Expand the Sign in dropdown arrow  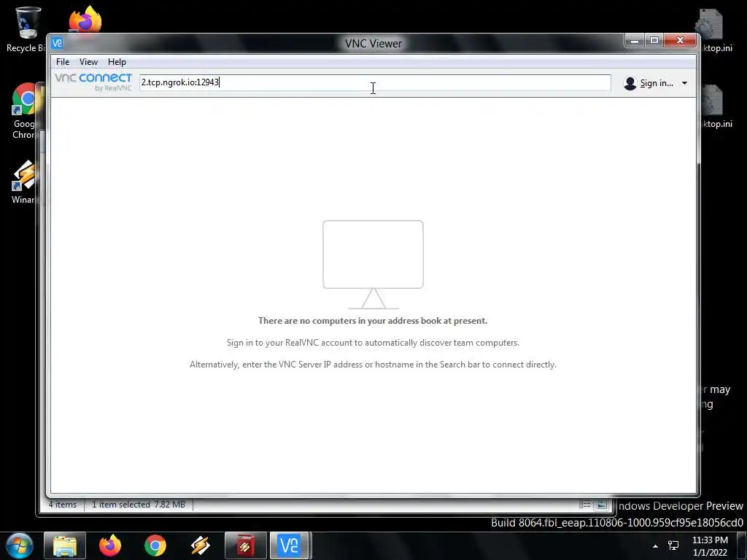click(684, 83)
